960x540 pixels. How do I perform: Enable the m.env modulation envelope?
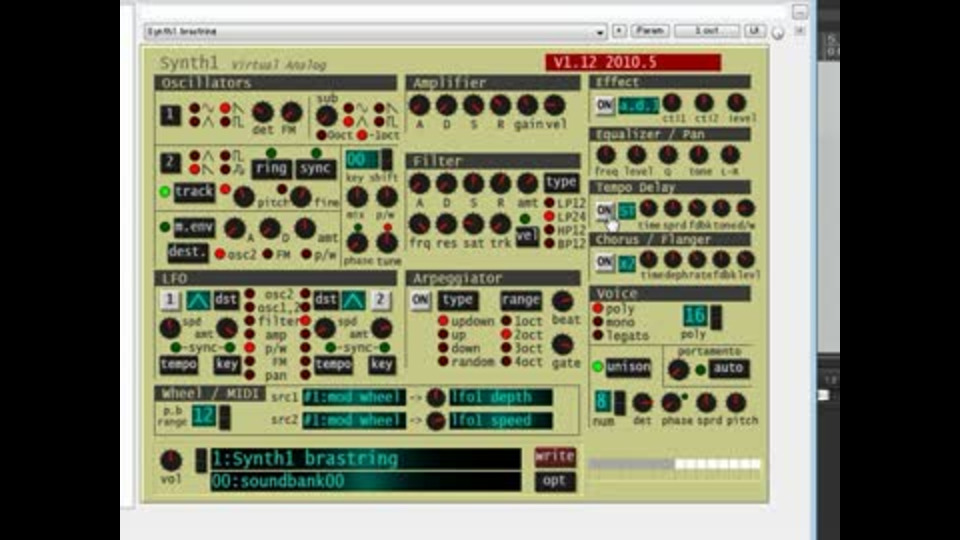coord(194,227)
